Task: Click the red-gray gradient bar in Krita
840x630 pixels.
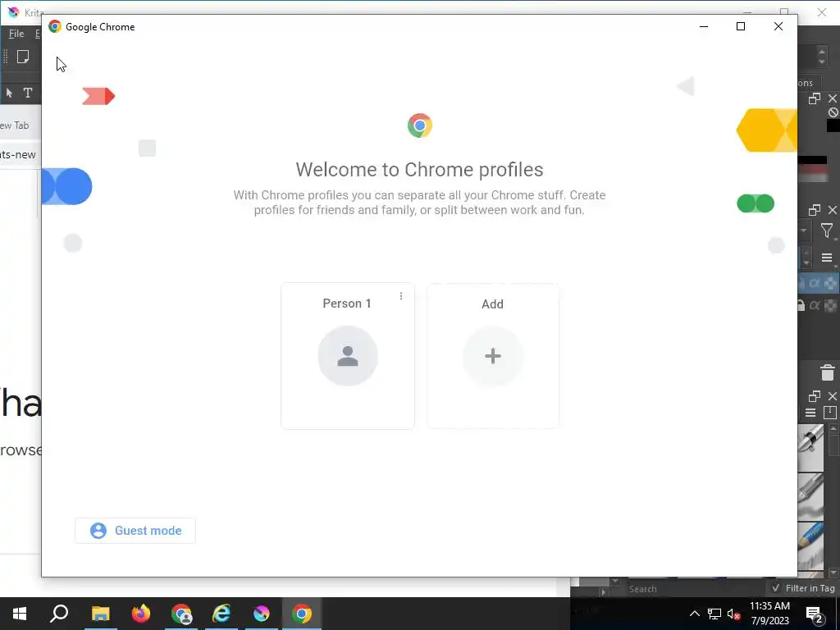Action: click(813, 174)
